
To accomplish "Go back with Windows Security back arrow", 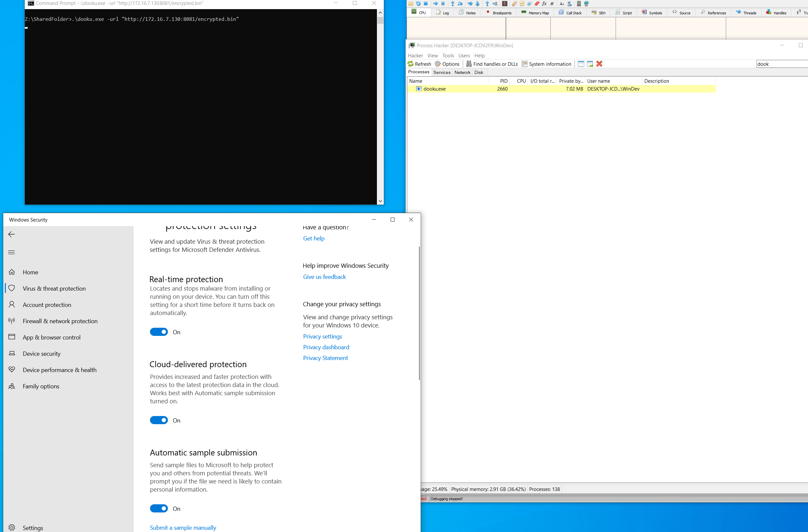I will (11, 234).
